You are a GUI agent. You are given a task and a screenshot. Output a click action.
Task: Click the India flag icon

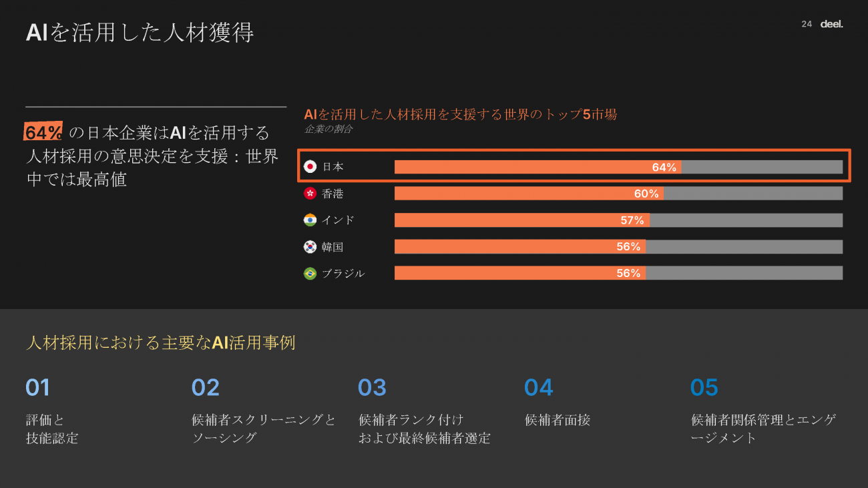(x=310, y=220)
